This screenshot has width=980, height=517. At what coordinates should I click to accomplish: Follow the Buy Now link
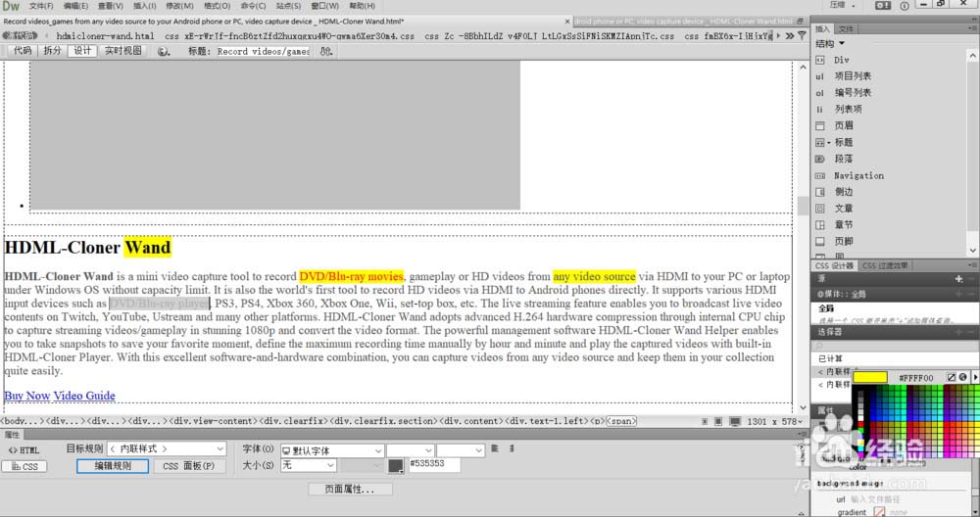[26, 396]
